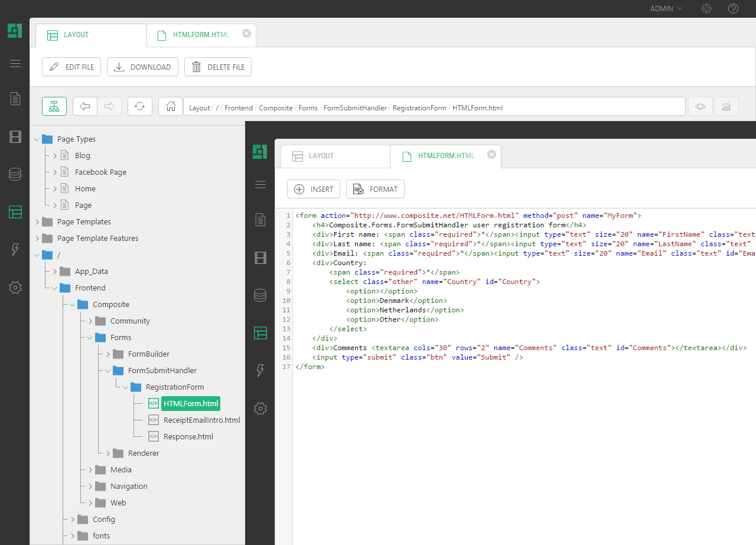
Task: Select the HTMLFORM.HTML tab in the top tab bar
Action: 201,35
